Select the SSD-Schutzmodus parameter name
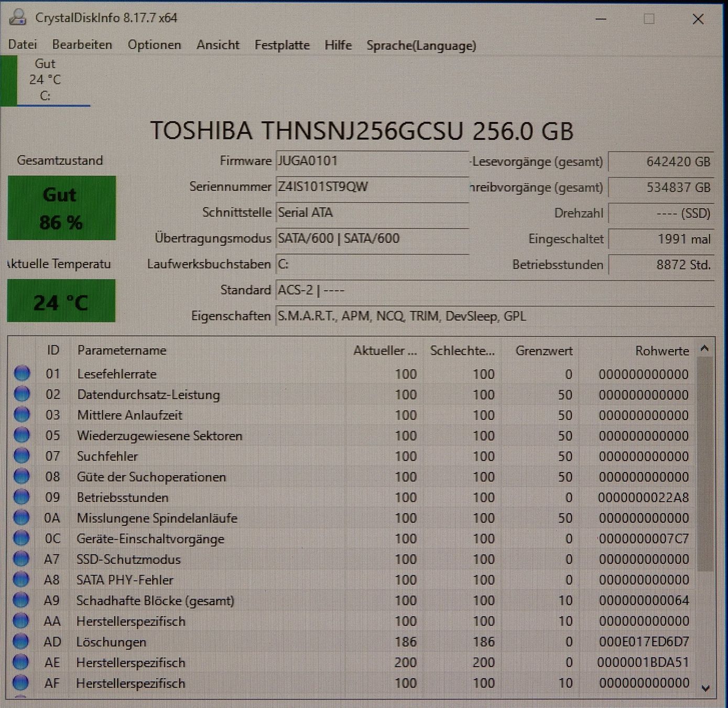Screen dimensions: 728x708 click(x=128, y=559)
